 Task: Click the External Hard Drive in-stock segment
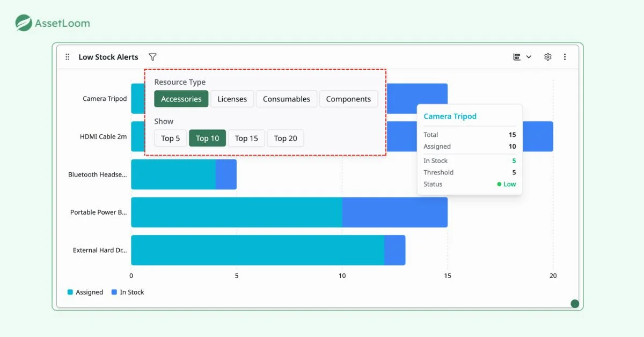395,250
